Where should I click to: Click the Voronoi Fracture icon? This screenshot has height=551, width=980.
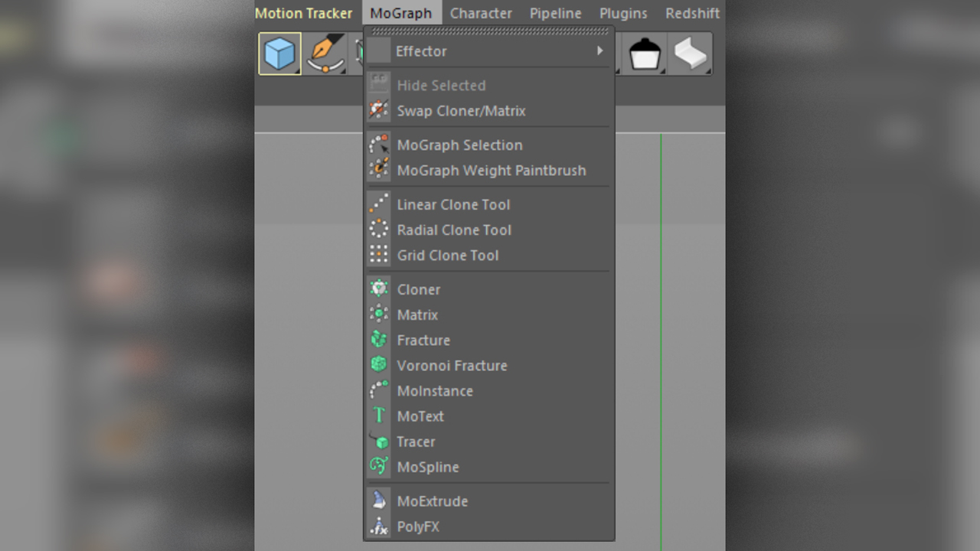point(379,365)
